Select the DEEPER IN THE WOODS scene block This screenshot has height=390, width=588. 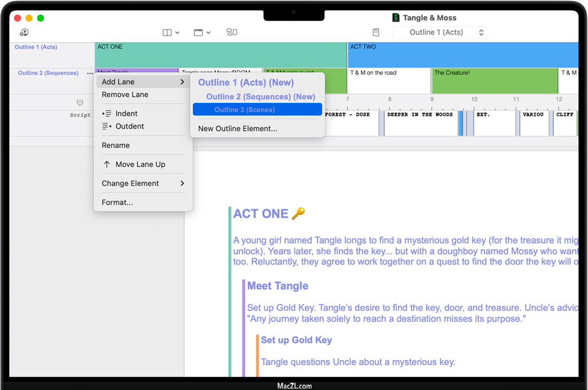[x=421, y=123]
